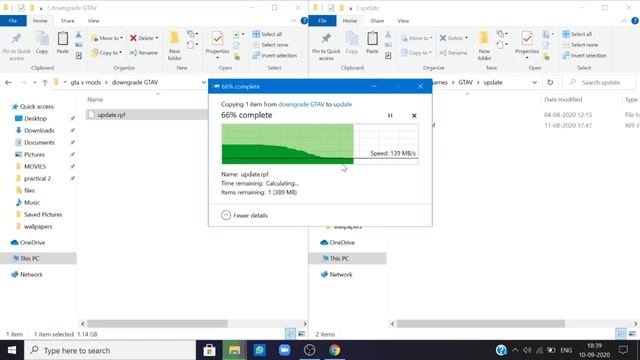This screenshot has height=360, width=640.
Task: Show hidden tray icons chevron
Action: (515, 350)
